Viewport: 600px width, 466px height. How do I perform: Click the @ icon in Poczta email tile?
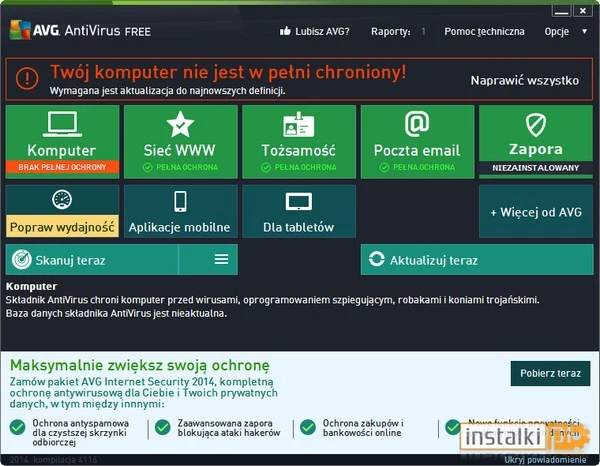point(417,124)
